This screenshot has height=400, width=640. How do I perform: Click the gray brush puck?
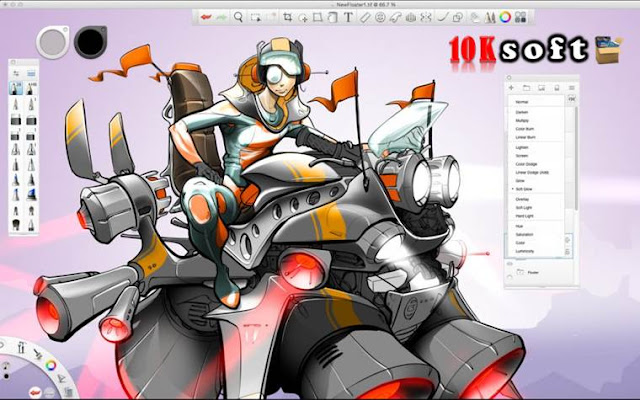click(53, 42)
